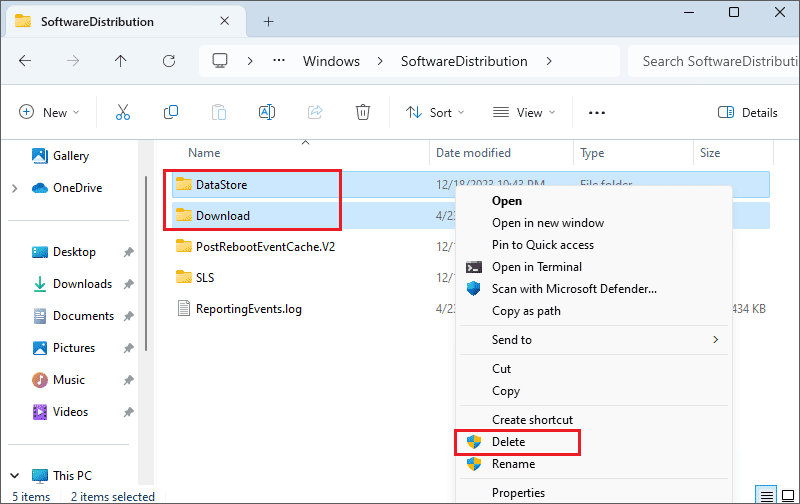Choose Open from context menu
Image resolution: width=800 pixels, height=504 pixels.
[507, 201]
